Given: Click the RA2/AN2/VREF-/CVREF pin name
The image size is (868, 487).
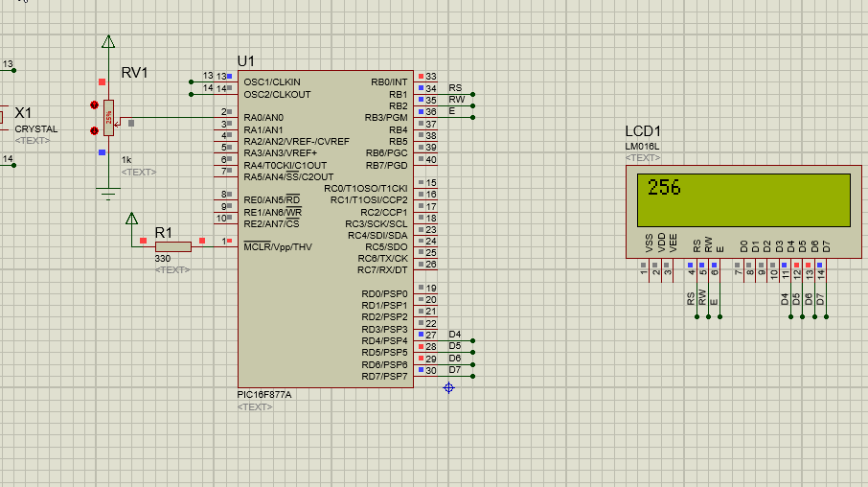Looking at the screenshot, I should (x=297, y=141).
